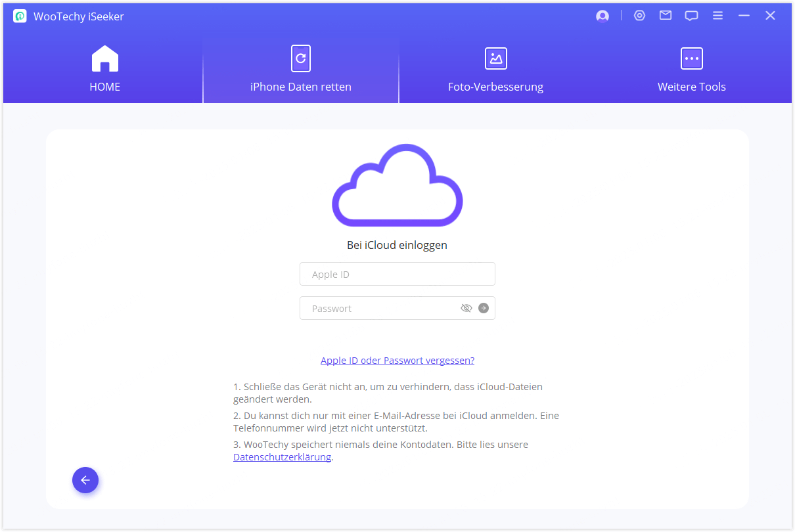Image resolution: width=795 pixels, height=532 pixels.
Task: Open the Foto-Verbesserung tab
Action: click(x=495, y=86)
